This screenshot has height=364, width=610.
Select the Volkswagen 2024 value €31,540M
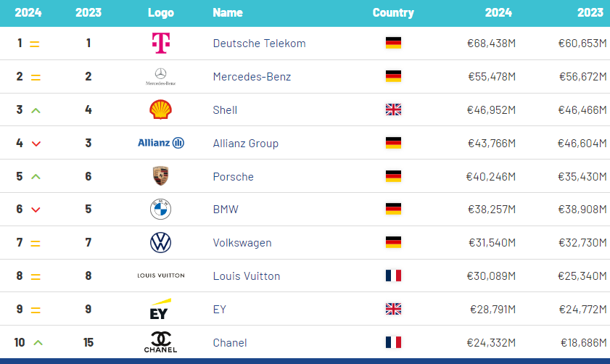click(x=491, y=243)
